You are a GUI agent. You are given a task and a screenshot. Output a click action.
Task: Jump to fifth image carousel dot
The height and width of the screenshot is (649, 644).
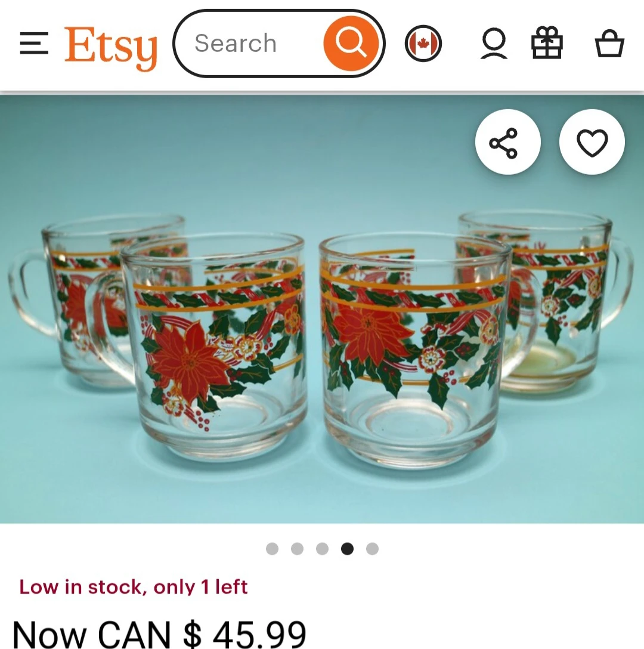point(372,548)
